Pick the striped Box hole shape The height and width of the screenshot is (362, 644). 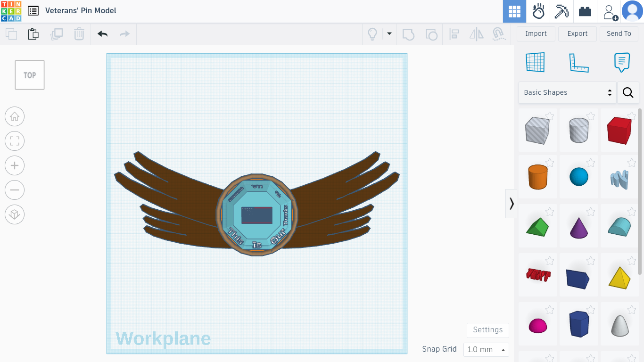537,130
